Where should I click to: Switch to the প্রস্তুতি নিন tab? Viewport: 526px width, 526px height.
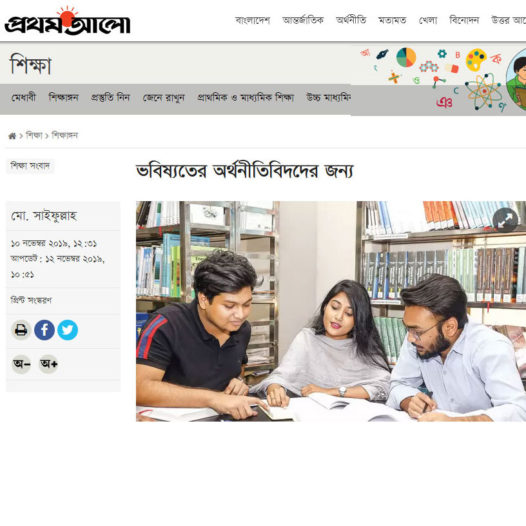pyautogui.click(x=110, y=98)
